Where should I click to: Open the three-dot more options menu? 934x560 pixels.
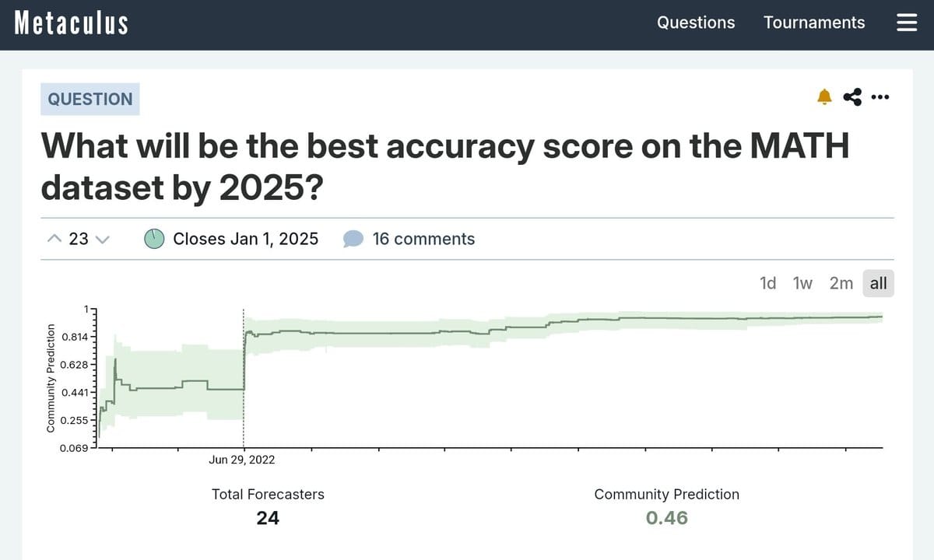880,97
